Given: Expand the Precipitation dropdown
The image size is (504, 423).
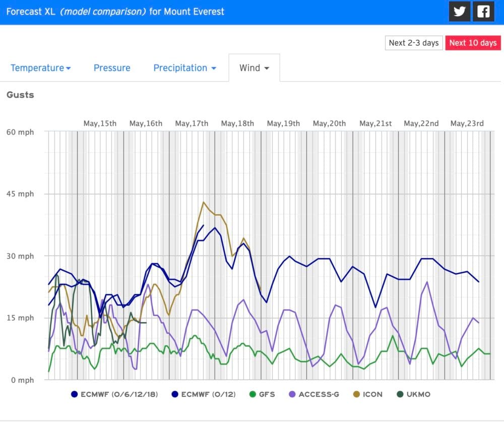Looking at the screenshot, I should click(x=184, y=68).
